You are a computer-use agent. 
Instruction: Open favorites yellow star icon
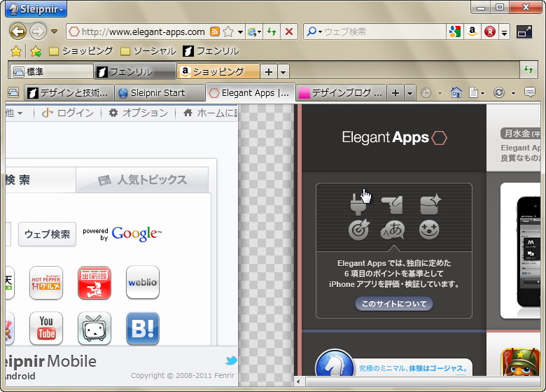tap(16, 52)
